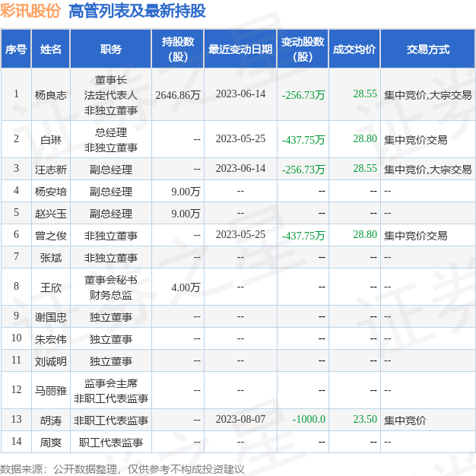Select the 职务 column header
476x476 pixels.
coord(111,49)
